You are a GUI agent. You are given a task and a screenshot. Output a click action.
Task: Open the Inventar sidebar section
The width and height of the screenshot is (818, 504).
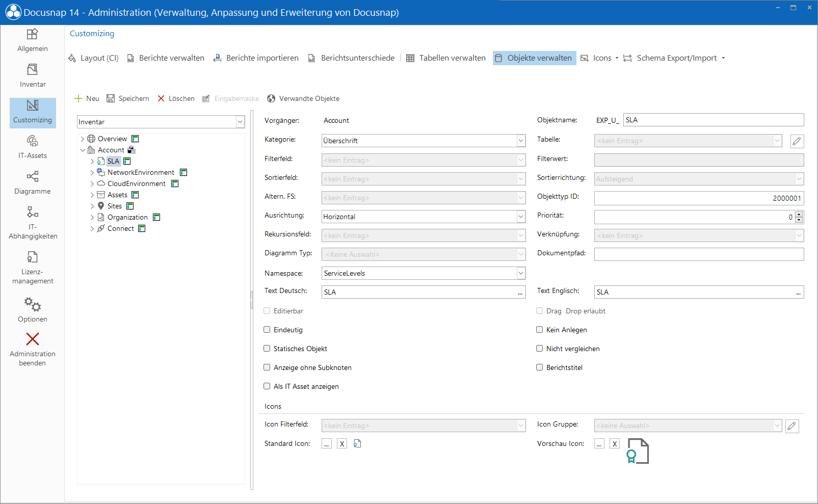coord(32,76)
